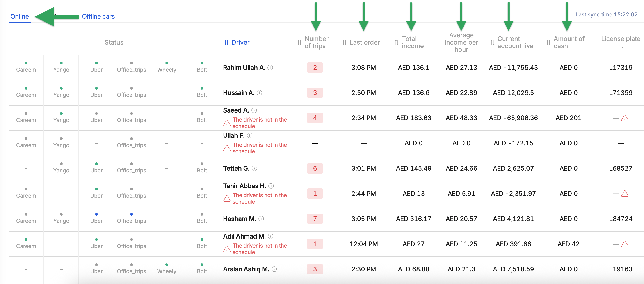Click license plate L84724
Image resolution: width=644 pixels, height=284 pixels.
(x=621, y=219)
